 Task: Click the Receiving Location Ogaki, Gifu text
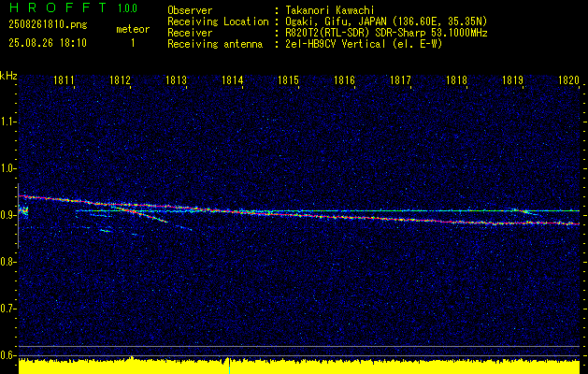pos(386,22)
